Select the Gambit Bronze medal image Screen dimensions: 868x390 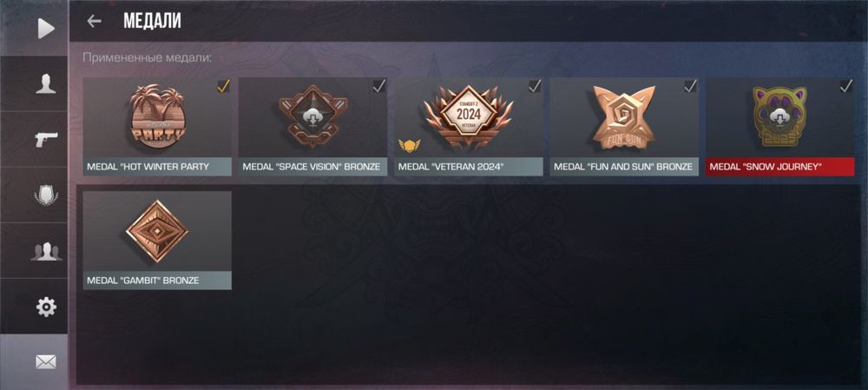click(157, 231)
